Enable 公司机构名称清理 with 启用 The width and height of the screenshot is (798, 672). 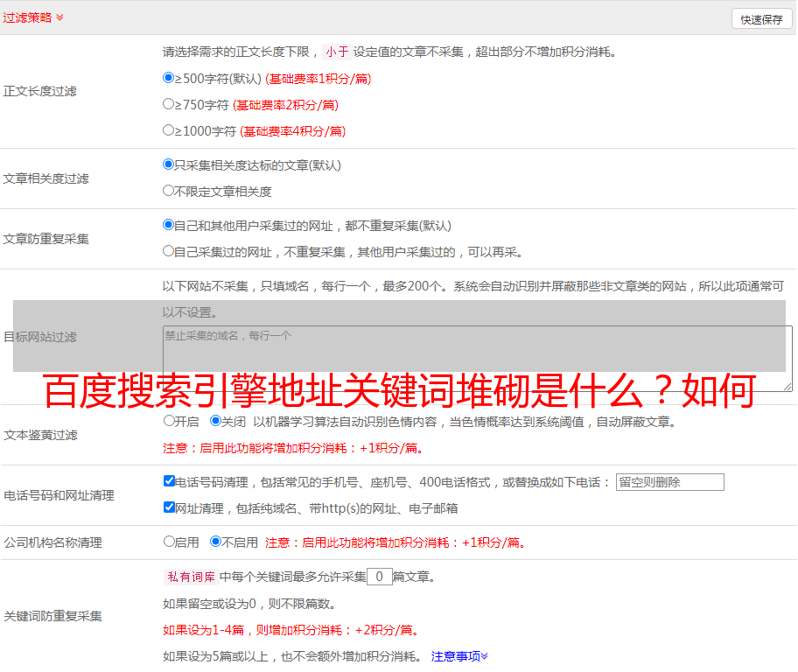169,542
